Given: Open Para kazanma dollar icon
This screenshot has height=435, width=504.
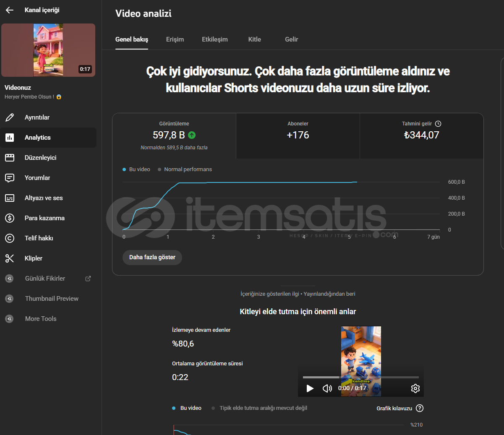Looking at the screenshot, I should pos(10,218).
